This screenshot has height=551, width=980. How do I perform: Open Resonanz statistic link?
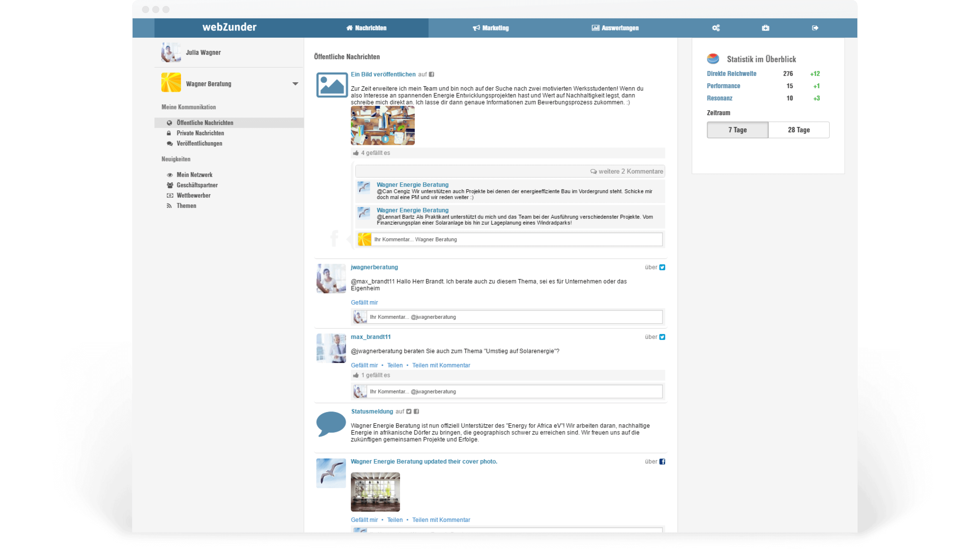(719, 98)
